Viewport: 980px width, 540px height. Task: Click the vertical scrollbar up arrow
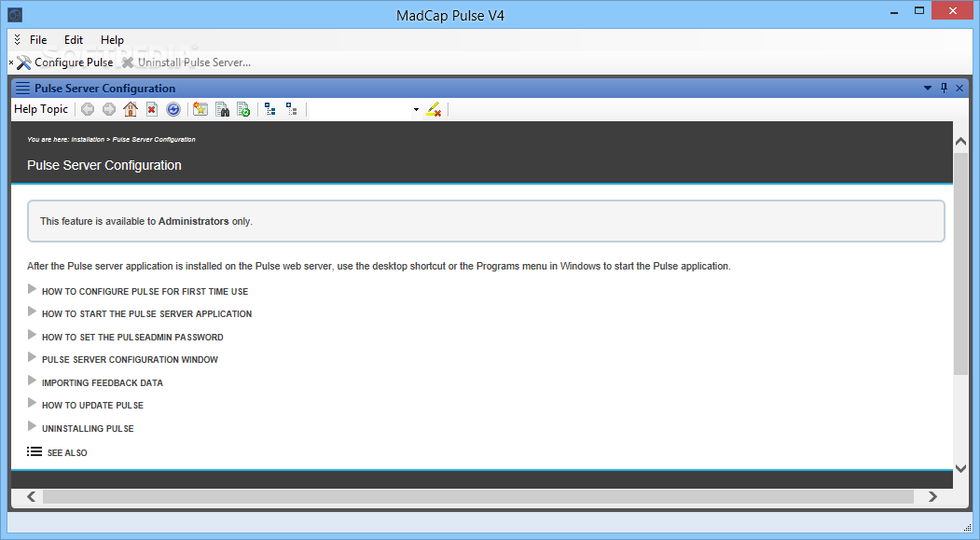[x=961, y=142]
